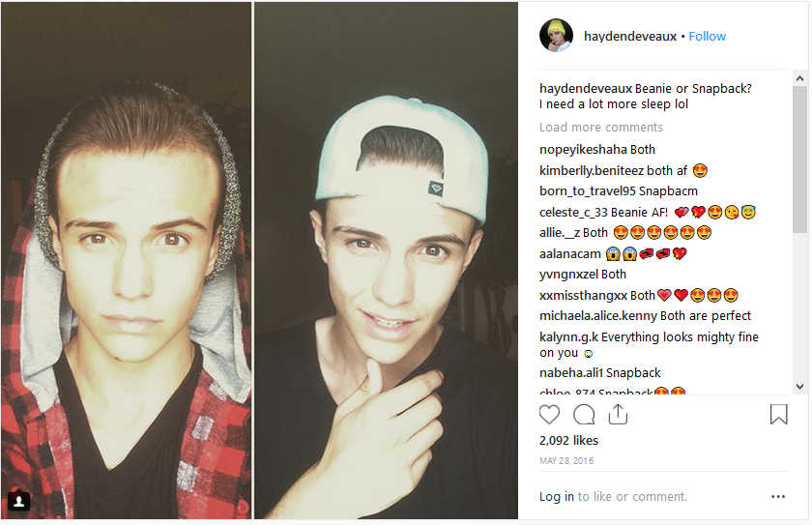View the 2,092 likes list
The width and height of the screenshot is (812, 525).
(x=568, y=440)
